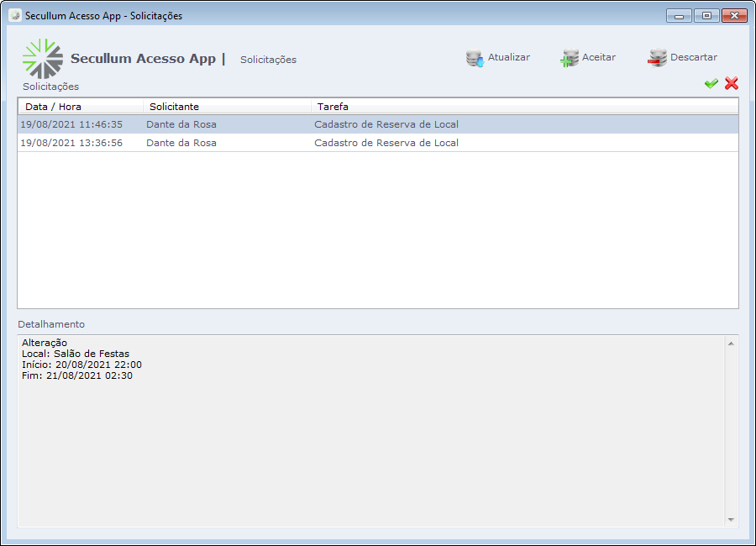The height and width of the screenshot is (546, 756).
Task: Click the Solicitações breadcrumb next to app title
Action: pyautogui.click(x=268, y=60)
